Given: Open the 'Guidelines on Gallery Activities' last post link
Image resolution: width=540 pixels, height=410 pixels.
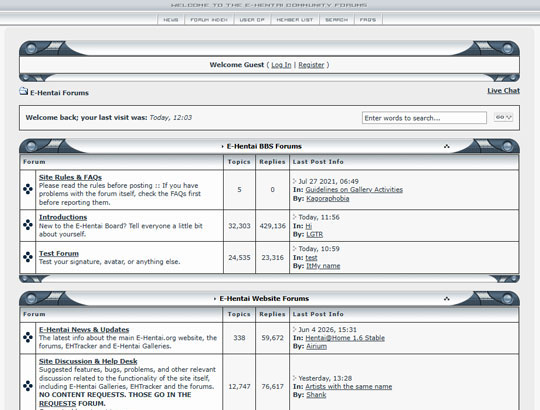Looking at the screenshot, I should [354, 190].
